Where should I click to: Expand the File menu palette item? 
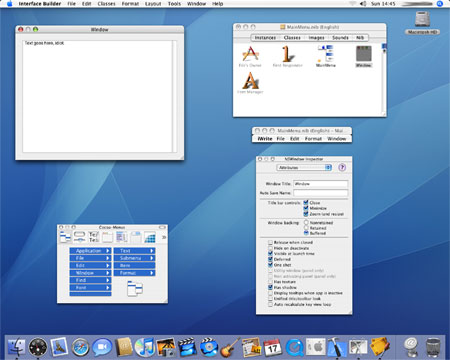(x=90, y=258)
